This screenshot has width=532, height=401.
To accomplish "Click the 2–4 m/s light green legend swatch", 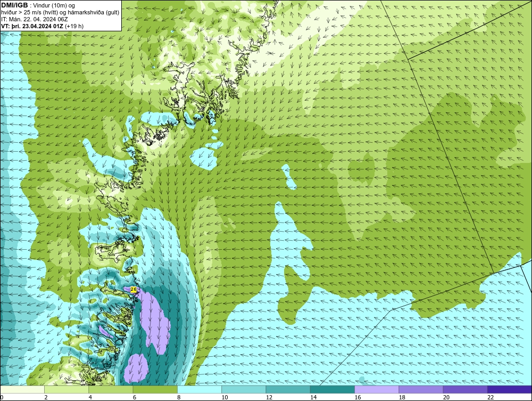I will (x=66, y=389).
